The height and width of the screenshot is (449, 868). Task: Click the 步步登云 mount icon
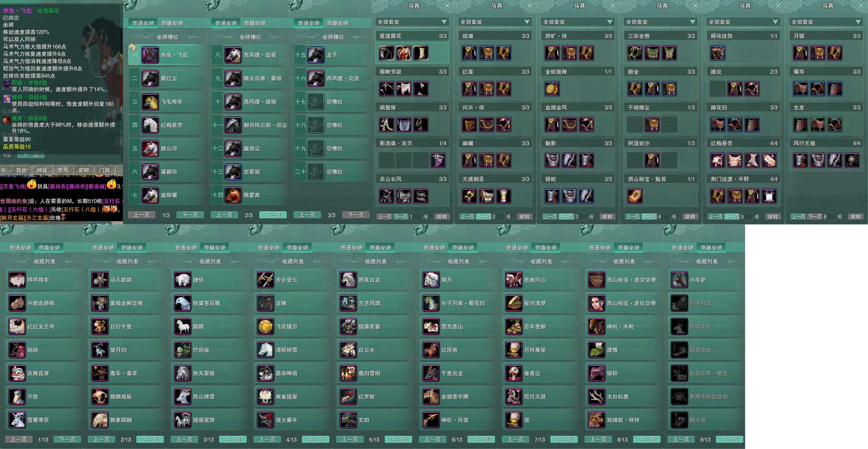(x=265, y=280)
